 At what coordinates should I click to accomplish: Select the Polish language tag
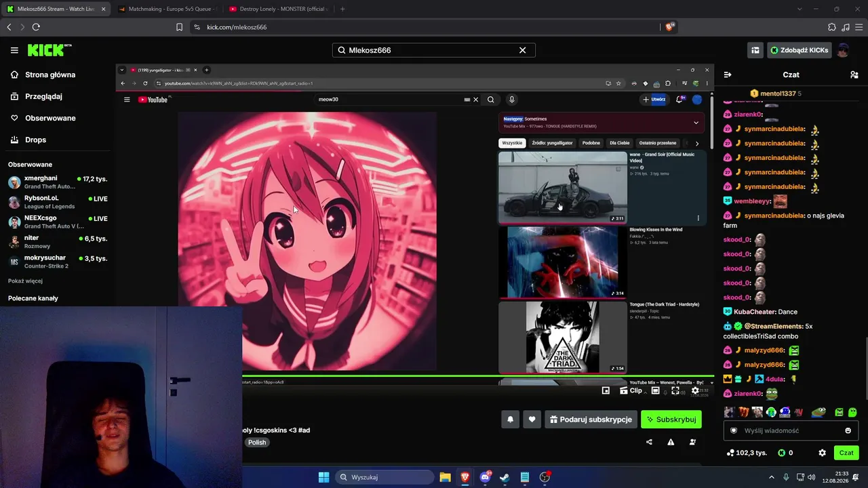click(x=257, y=442)
